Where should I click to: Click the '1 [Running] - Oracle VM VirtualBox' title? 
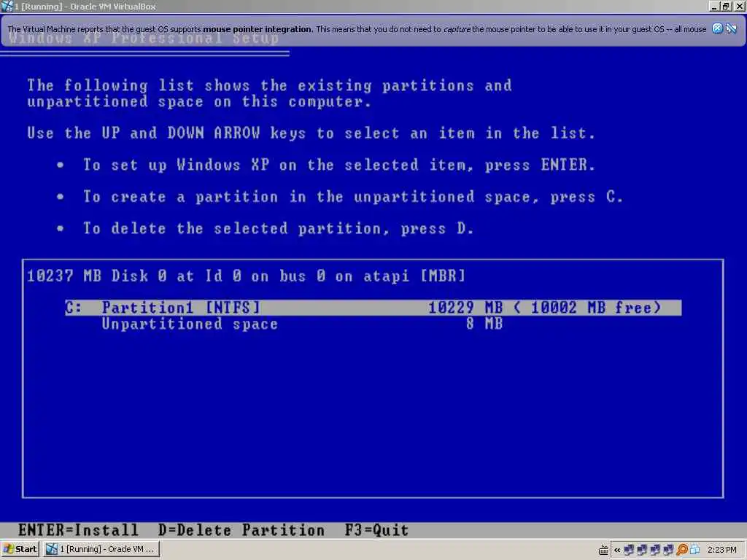coord(85,7)
